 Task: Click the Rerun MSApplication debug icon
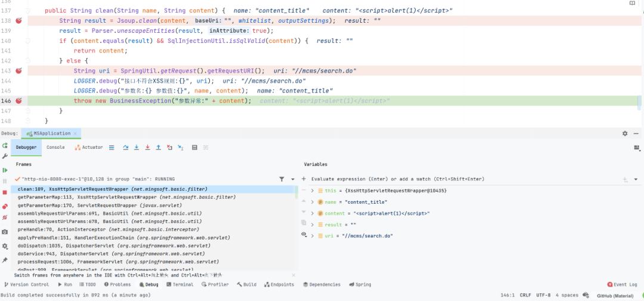click(x=5, y=146)
